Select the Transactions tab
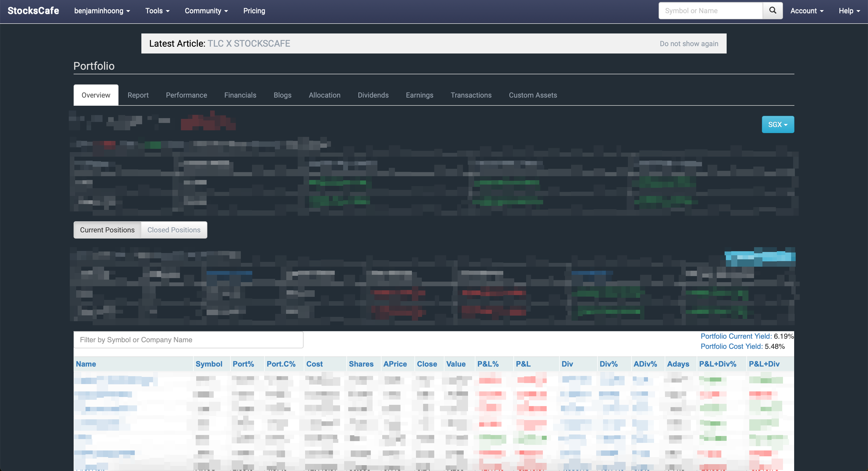This screenshot has height=471, width=868. [471, 95]
